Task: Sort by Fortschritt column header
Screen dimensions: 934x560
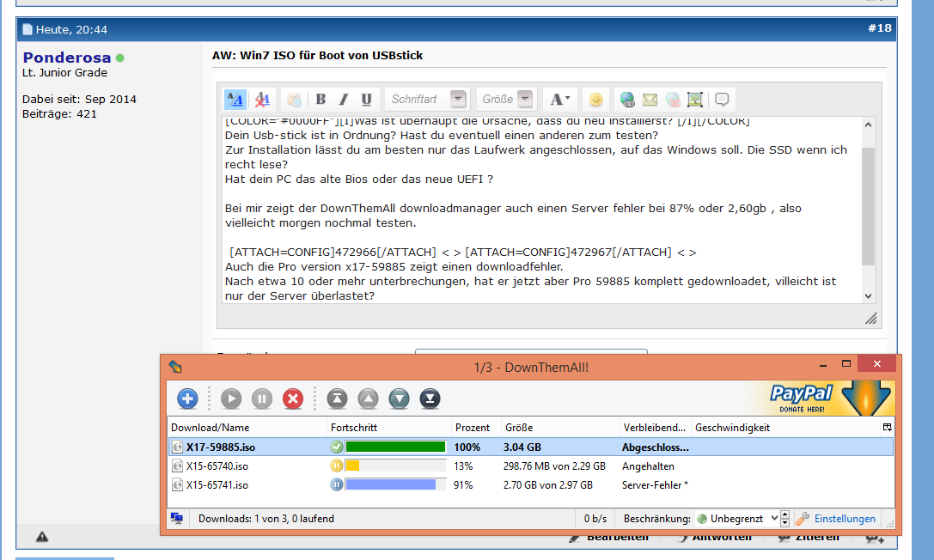Action: pyautogui.click(x=389, y=427)
